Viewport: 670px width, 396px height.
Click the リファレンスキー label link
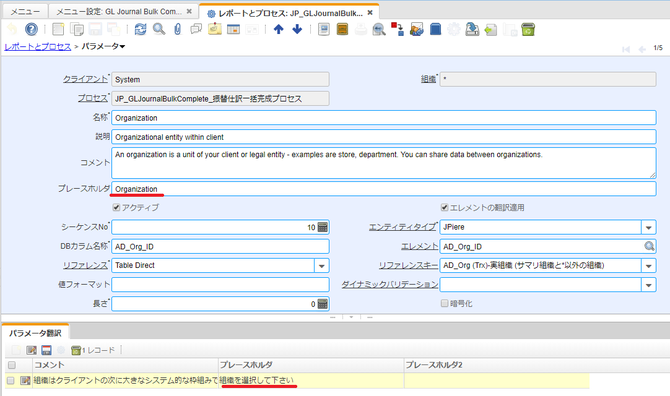408,265
